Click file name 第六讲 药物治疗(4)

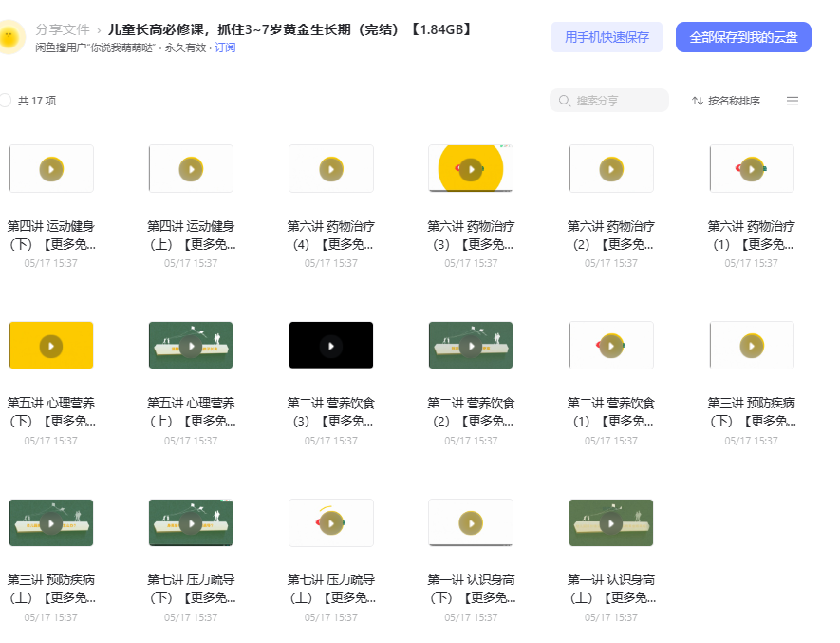[x=331, y=235]
